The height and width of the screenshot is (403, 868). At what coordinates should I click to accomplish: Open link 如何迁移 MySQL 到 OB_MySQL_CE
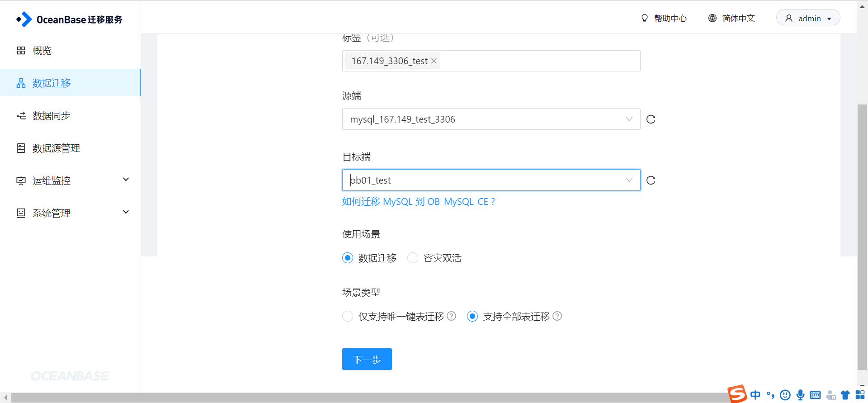pos(418,202)
